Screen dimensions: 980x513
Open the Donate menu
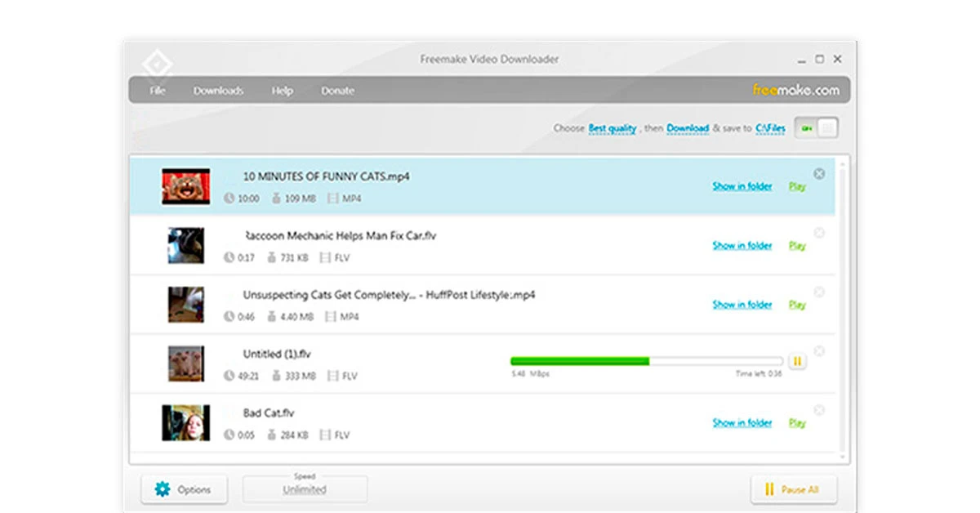[337, 91]
